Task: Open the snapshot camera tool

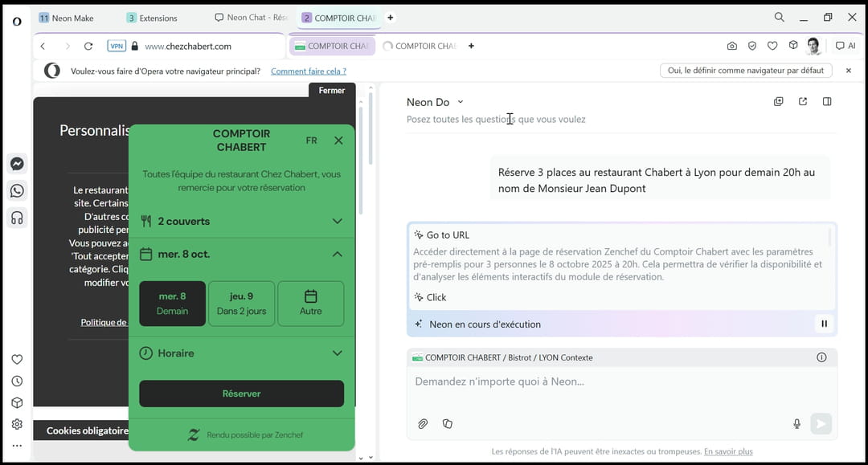Action: [x=731, y=46]
